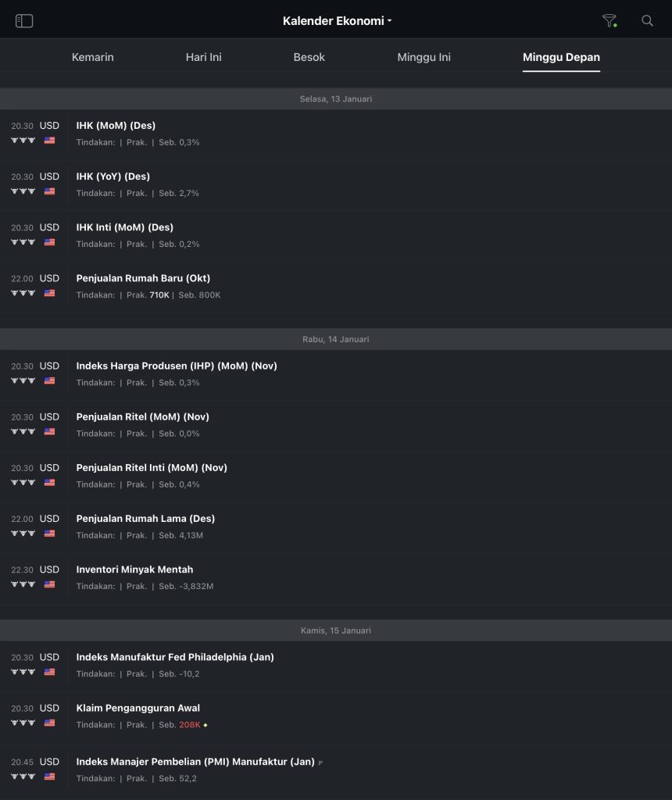Image resolution: width=672 pixels, height=800 pixels.
Task: Open Indeks Harga Produsen (IHP) (MoM) event
Action: click(x=177, y=366)
